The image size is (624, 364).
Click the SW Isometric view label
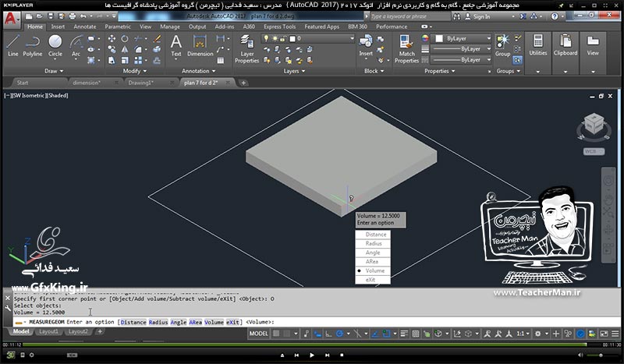[29, 95]
